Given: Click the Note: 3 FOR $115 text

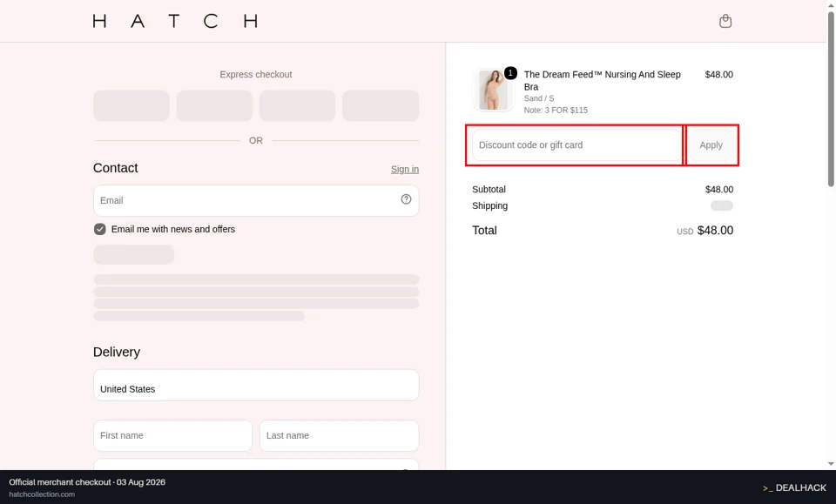Looking at the screenshot, I should coord(556,111).
